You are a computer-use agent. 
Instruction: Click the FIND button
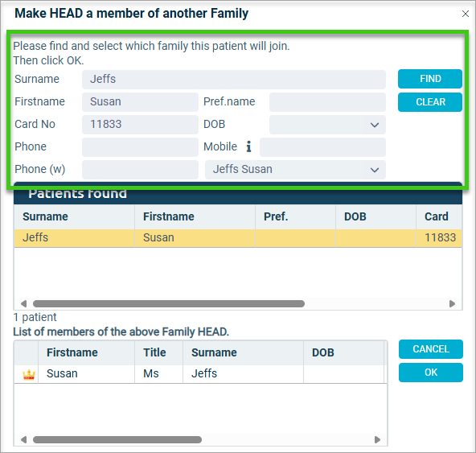[430, 79]
